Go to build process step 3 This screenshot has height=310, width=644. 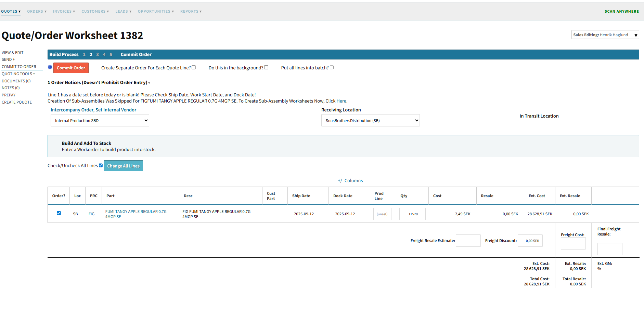coord(98,55)
